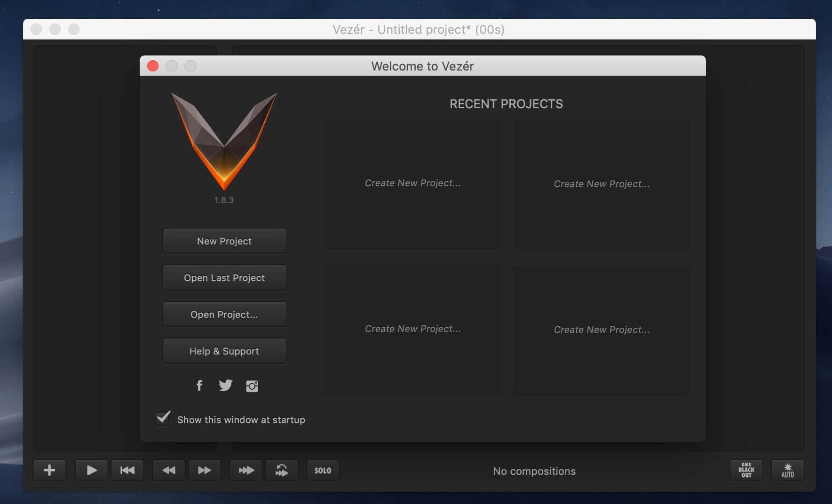Open the Instagram camera icon
Screen dimensions: 832x504
(x=252, y=386)
